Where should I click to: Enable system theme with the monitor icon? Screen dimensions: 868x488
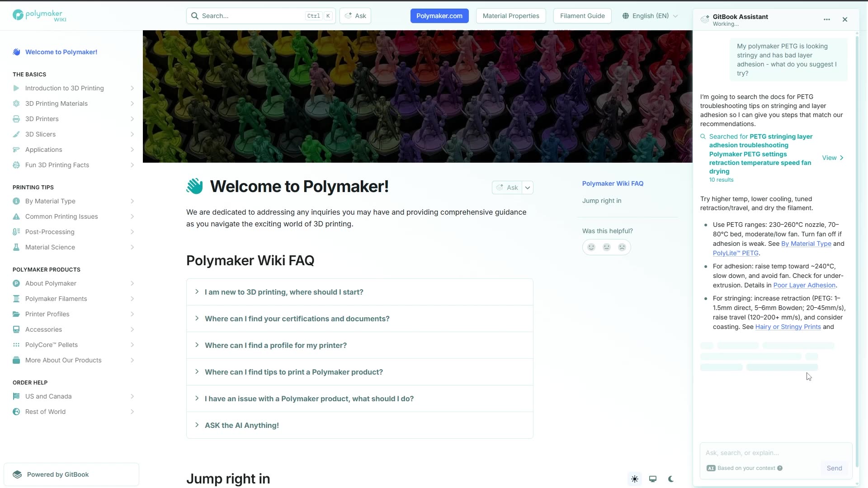pyautogui.click(x=652, y=479)
